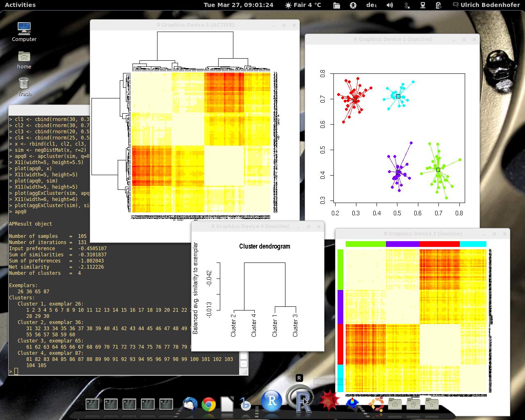Open the accessibility menu in top bar

[353, 5]
